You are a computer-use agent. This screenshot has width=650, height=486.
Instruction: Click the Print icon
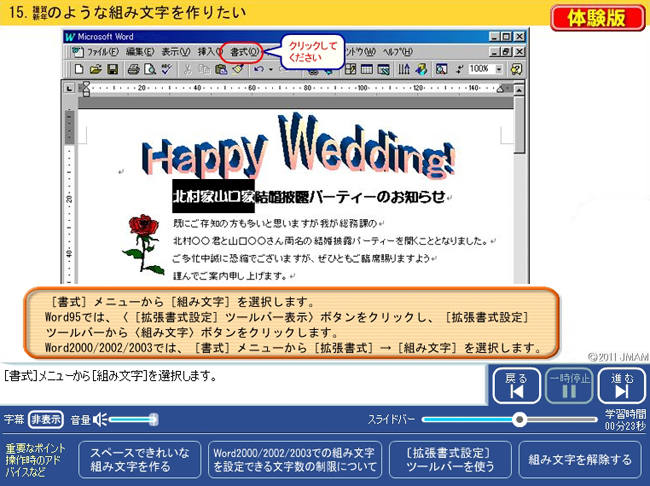133,69
